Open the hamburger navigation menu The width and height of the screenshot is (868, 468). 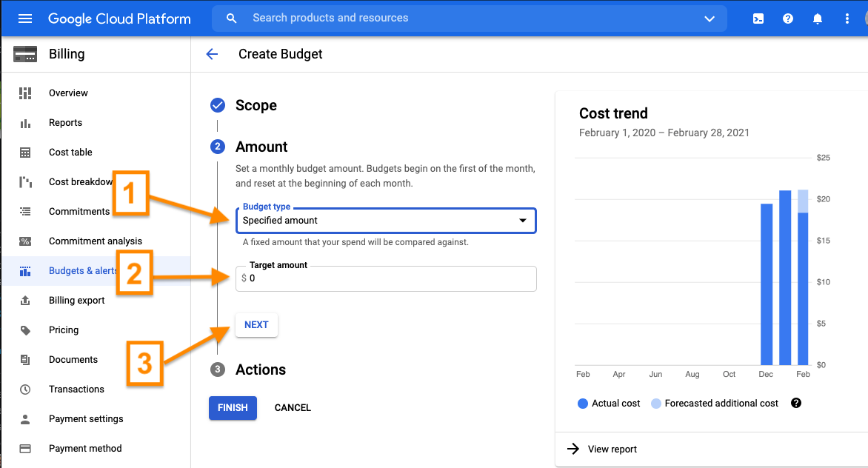25,19
